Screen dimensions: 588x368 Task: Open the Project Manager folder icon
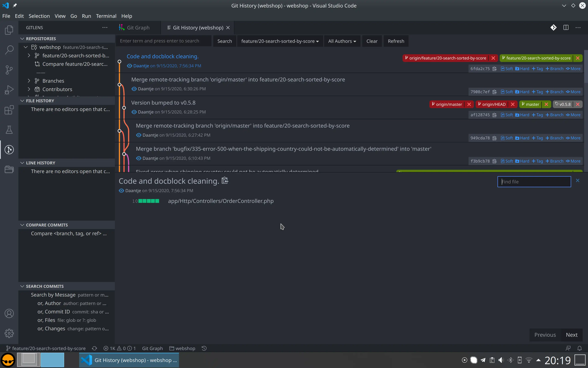pos(9,169)
